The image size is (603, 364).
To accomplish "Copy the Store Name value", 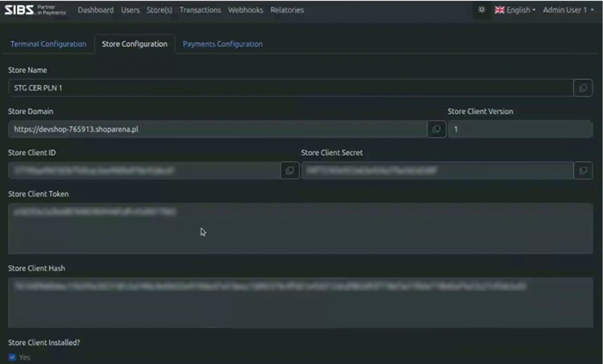I will pos(583,88).
